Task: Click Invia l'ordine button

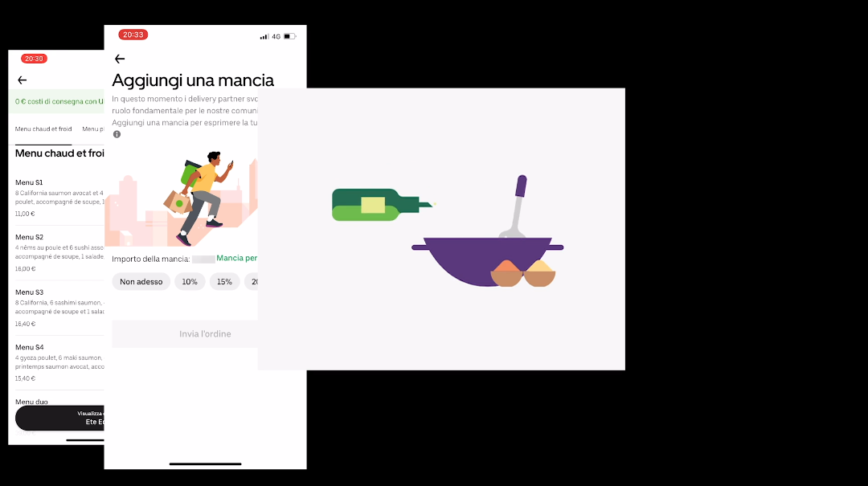Action: 185,334
